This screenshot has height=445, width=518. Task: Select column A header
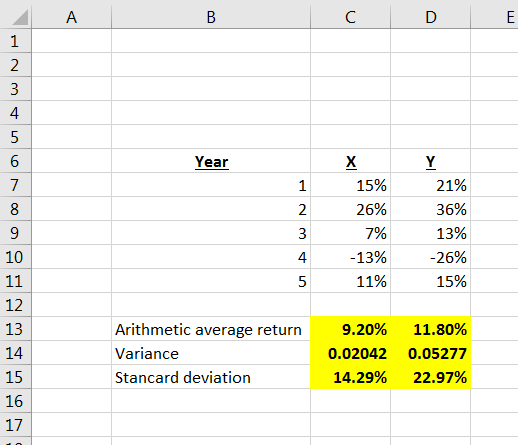71,17
